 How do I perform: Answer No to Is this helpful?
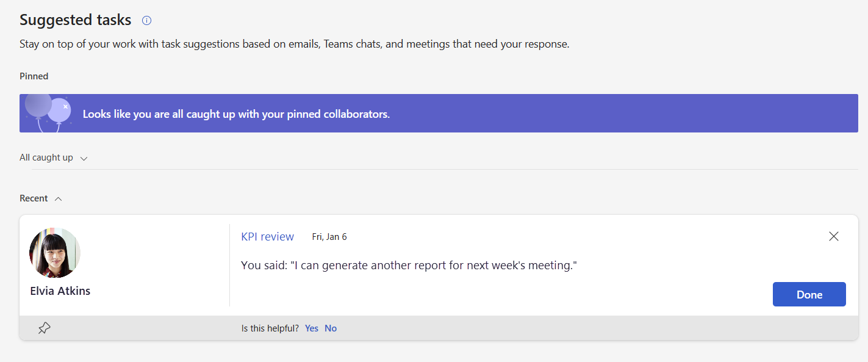pos(330,328)
